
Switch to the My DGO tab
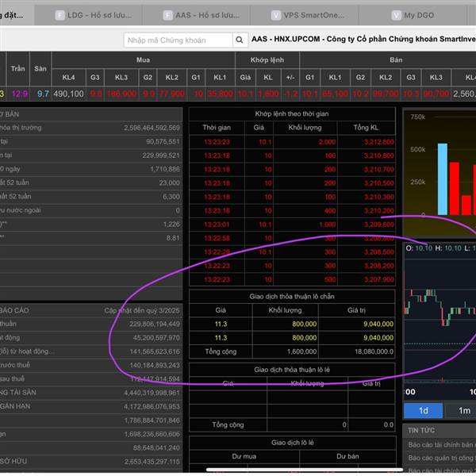[413, 15]
